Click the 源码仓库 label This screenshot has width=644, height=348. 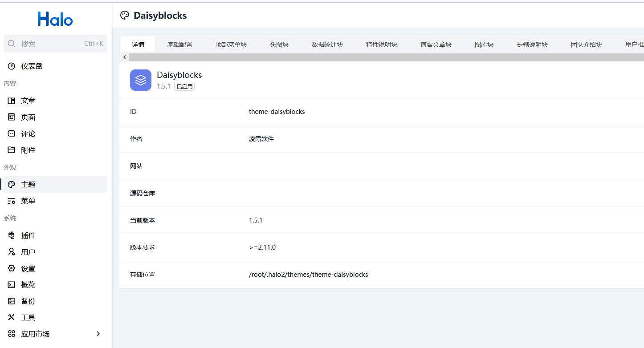[x=143, y=193]
